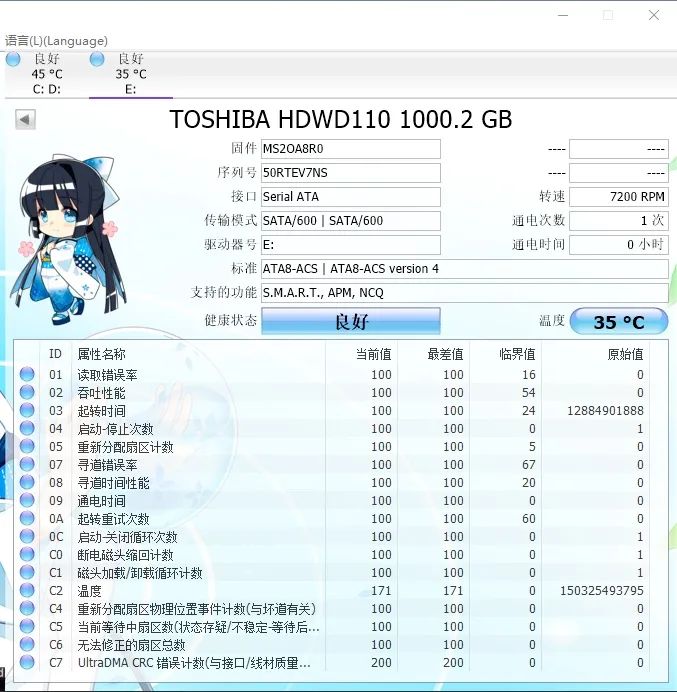This screenshot has width=677, height=692.
Task: Click the status orb for row 04 启动-停止次数
Action: 27,429
